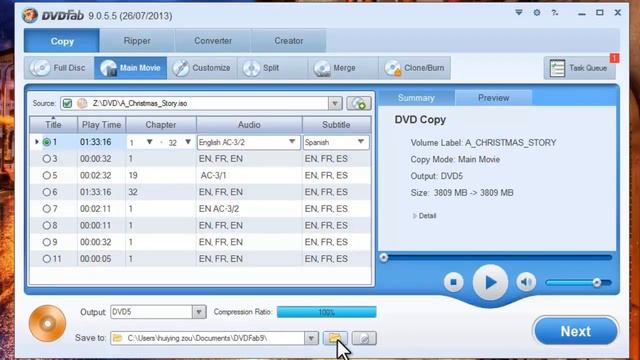Click the Copy Mode: Main Movie text
Screen dimensions: 640x360
tap(455, 160)
